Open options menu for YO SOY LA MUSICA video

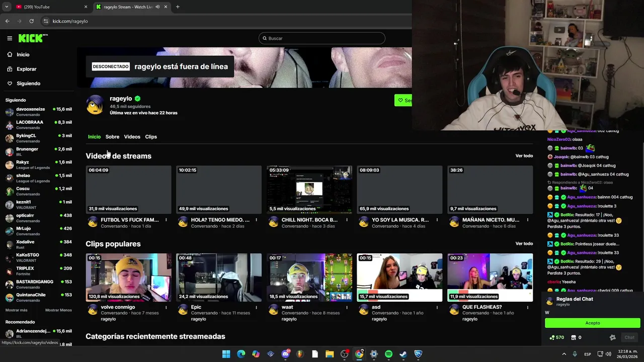437,220
